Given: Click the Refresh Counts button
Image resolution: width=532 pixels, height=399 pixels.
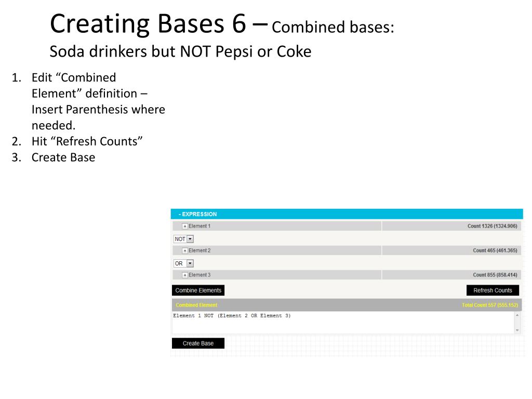Looking at the screenshot, I should coord(493,290).
